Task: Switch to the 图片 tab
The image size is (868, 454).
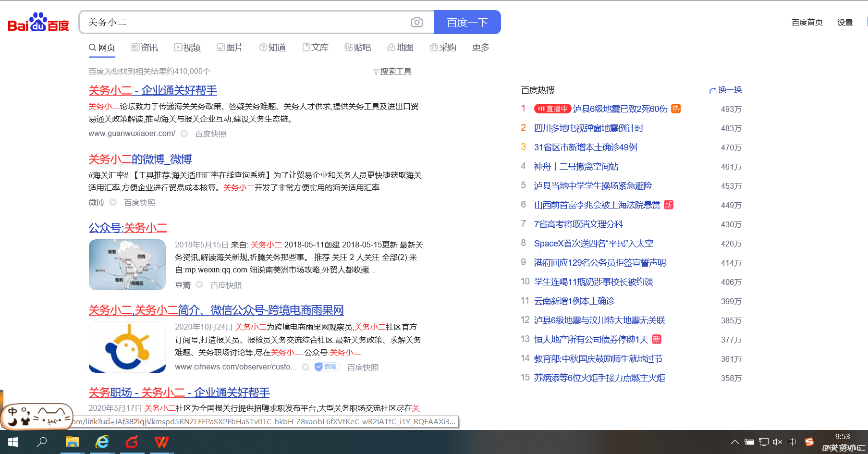Action: point(230,48)
